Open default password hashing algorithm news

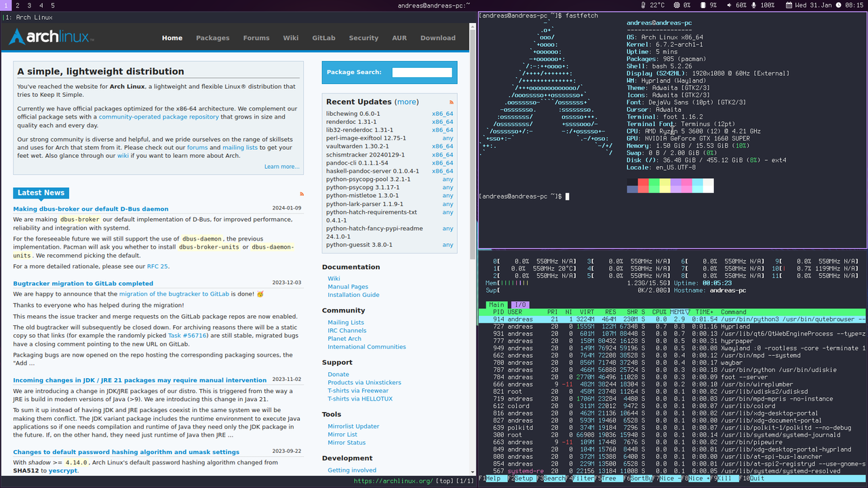coord(126,452)
